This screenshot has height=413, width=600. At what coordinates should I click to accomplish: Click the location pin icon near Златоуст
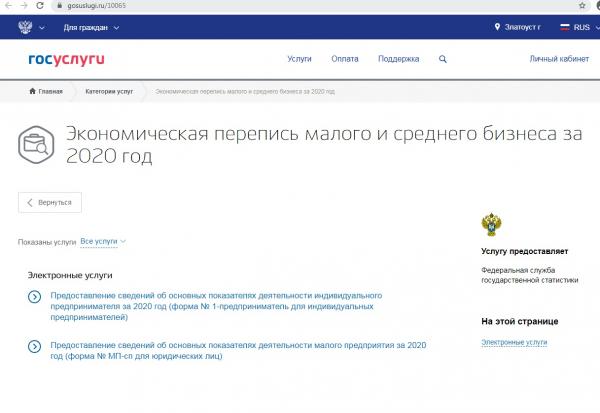point(497,27)
